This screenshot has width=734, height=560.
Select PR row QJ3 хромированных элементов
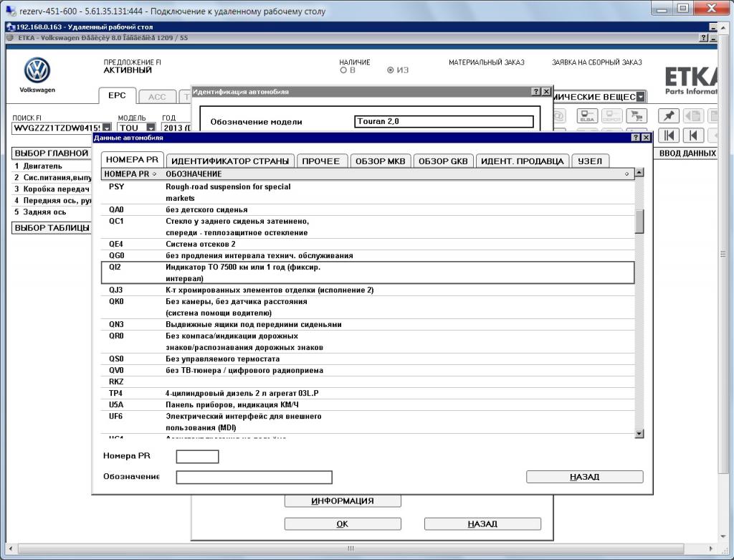[368, 290]
